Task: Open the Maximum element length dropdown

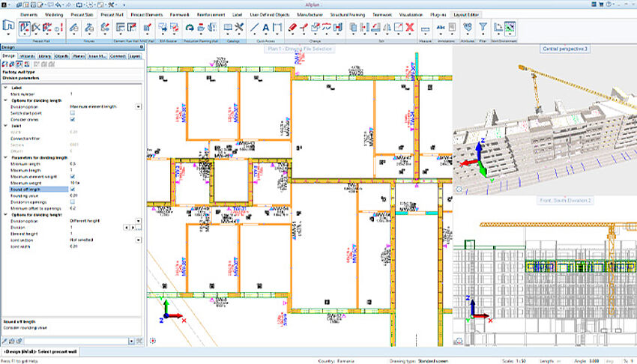Action: 139,106
